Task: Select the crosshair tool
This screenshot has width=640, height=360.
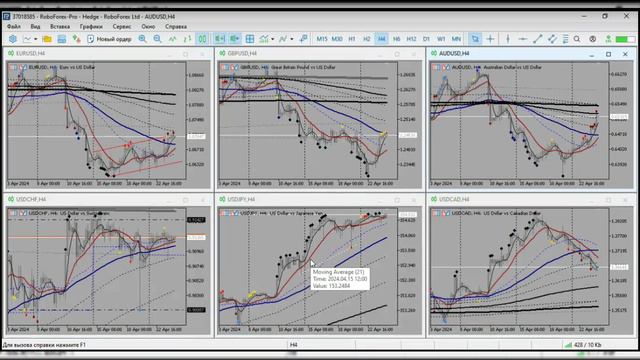Action: [490, 39]
